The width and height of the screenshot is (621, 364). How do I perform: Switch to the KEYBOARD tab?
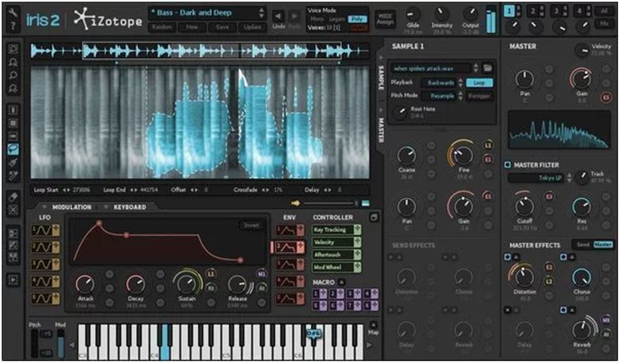click(130, 207)
